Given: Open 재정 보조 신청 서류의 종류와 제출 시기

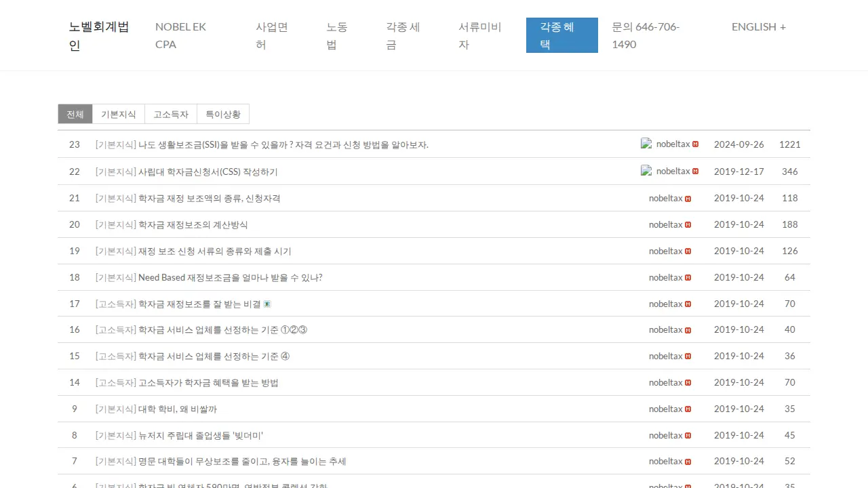Looking at the screenshot, I should 215,251.
